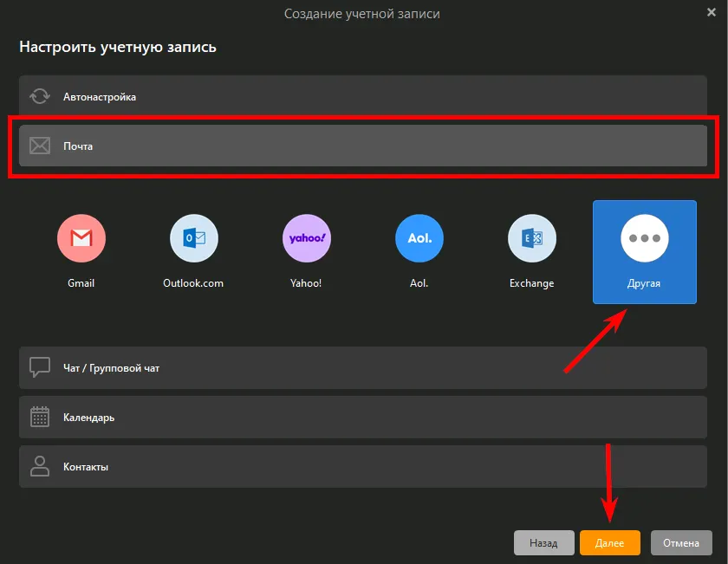Choose the Outlook.com provider icon

point(193,237)
